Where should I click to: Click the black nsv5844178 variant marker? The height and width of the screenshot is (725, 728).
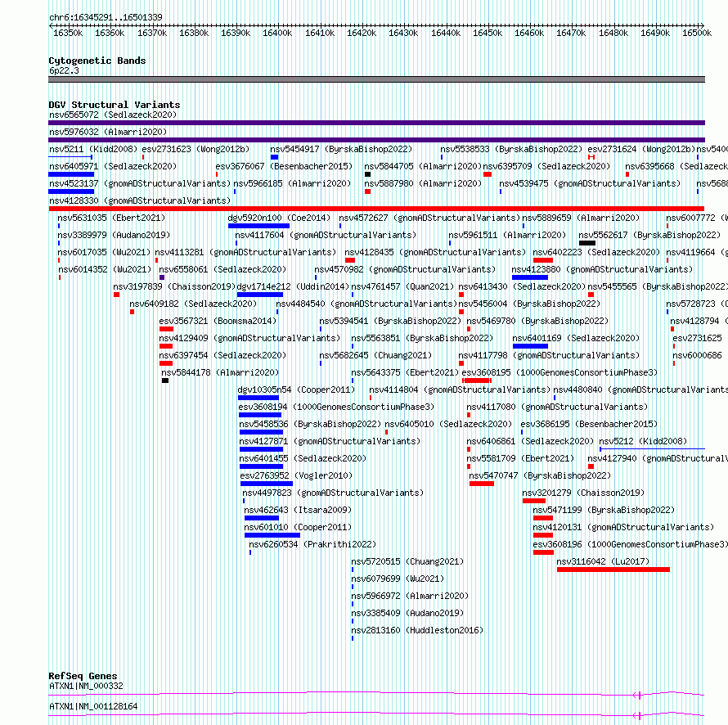pyautogui.click(x=165, y=381)
